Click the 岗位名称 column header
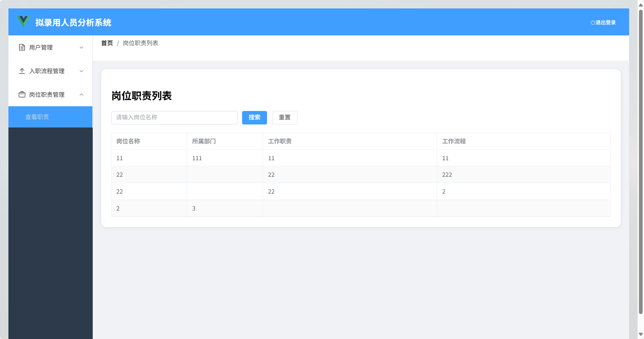The height and width of the screenshot is (339, 644). click(x=128, y=141)
